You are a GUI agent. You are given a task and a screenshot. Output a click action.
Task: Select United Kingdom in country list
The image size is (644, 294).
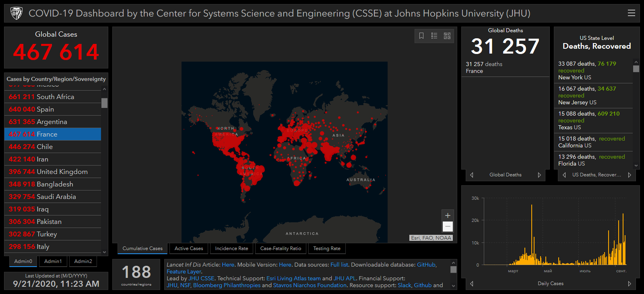(x=53, y=172)
